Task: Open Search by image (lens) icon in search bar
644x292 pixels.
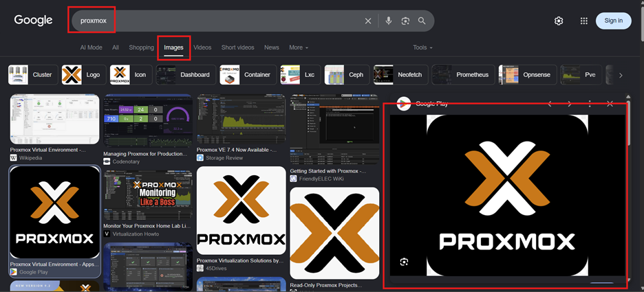Action: (x=405, y=21)
